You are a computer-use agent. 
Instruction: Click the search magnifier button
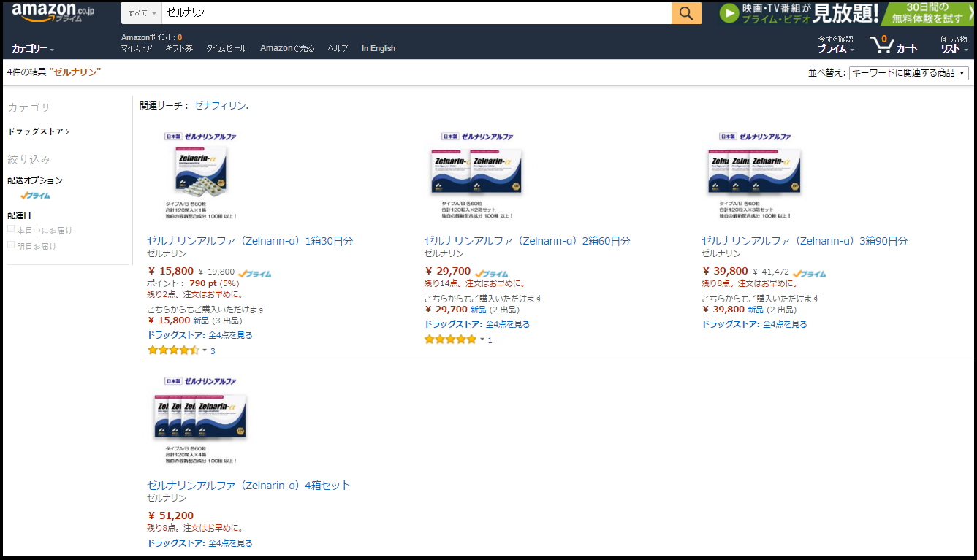(x=686, y=13)
